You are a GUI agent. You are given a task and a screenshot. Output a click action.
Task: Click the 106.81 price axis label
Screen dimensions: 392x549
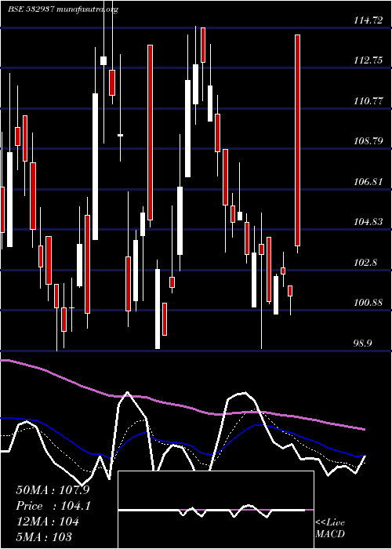click(368, 182)
